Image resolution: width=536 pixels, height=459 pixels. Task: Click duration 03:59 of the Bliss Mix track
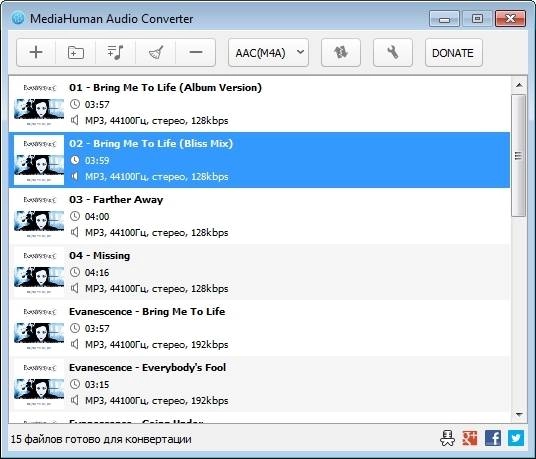[97, 161]
